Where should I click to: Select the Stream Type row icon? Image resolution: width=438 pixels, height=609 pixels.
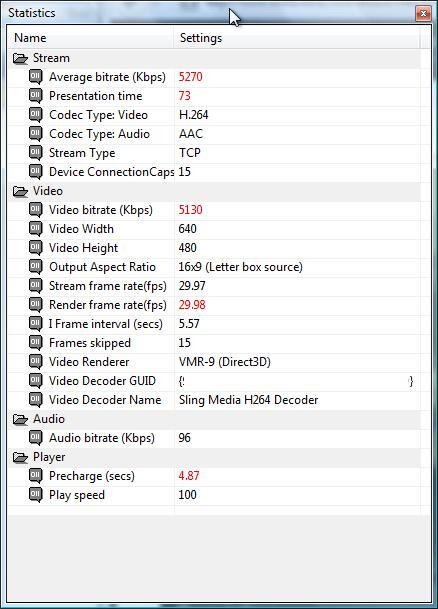tap(36, 153)
